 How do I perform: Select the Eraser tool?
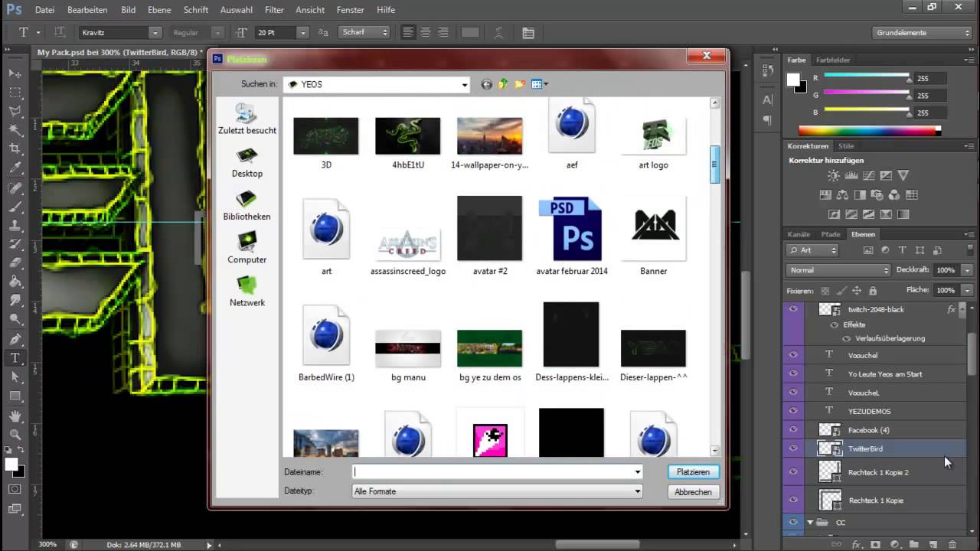pyautogui.click(x=15, y=263)
